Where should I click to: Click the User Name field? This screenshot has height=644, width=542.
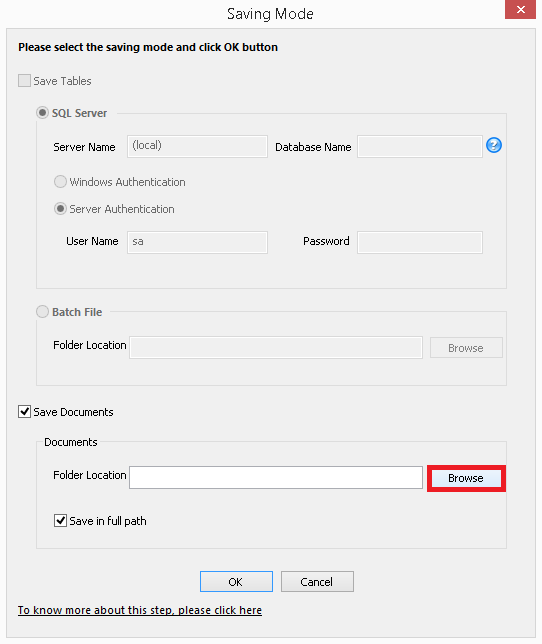[198, 242]
